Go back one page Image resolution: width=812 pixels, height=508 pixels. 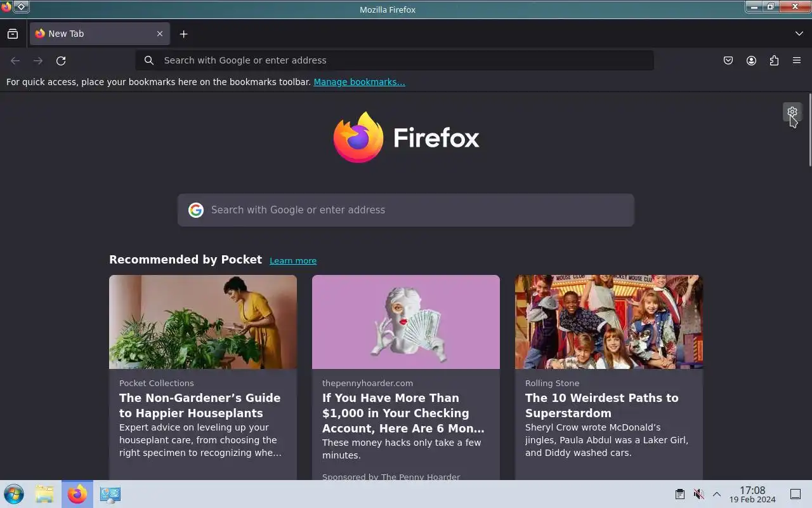tap(15, 60)
